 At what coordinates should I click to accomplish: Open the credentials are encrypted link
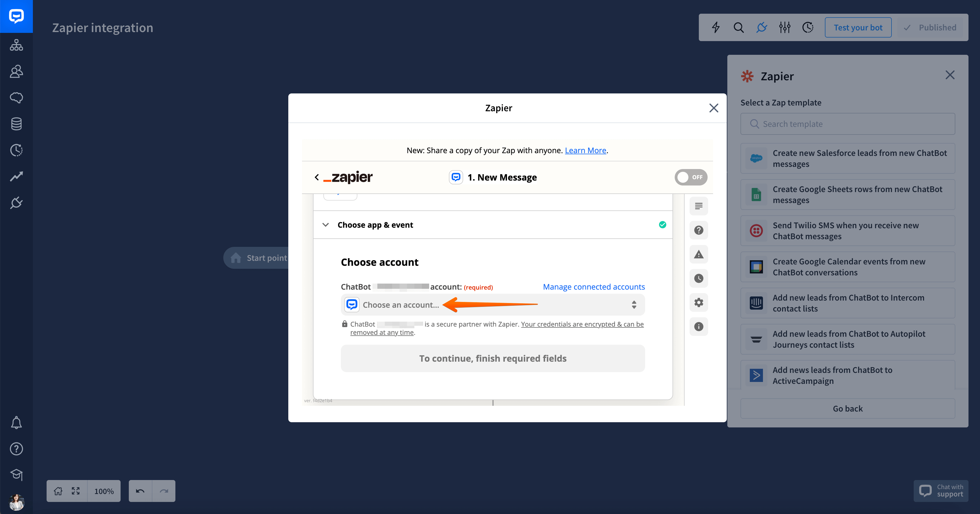point(497,328)
